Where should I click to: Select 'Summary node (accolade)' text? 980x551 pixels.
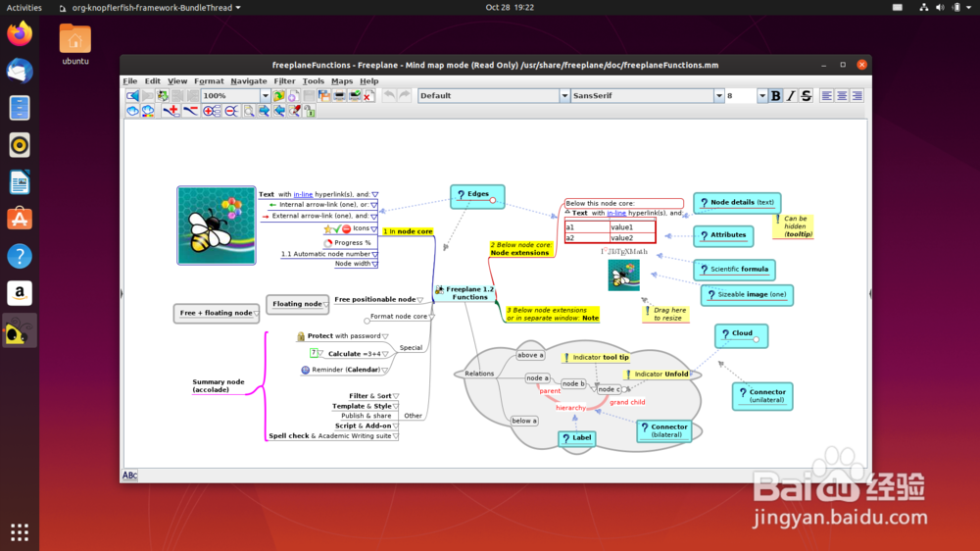pos(219,386)
